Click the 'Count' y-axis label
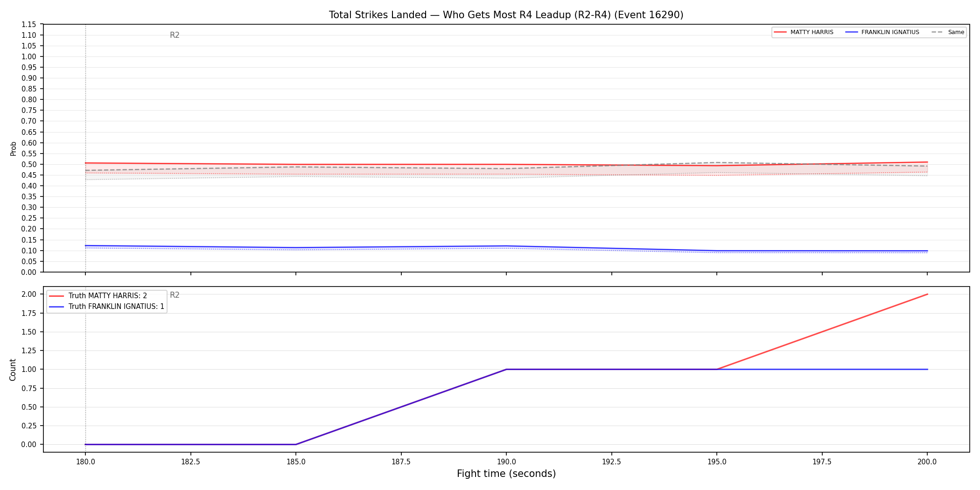 tap(13, 370)
